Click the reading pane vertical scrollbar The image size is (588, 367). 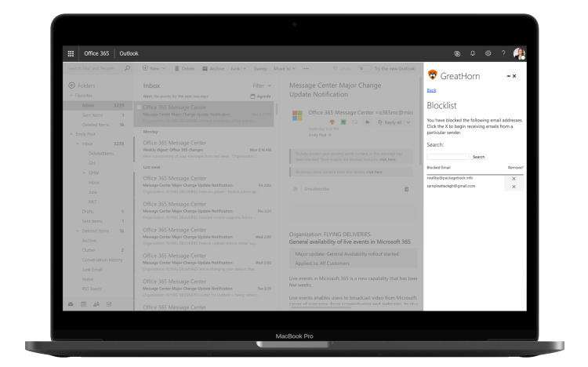point(420,120)
